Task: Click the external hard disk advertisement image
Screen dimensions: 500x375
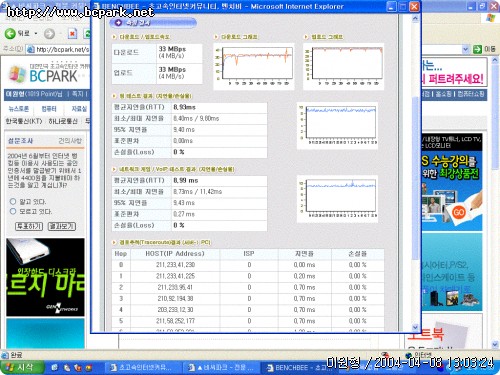Action: (x=45, y=277)
